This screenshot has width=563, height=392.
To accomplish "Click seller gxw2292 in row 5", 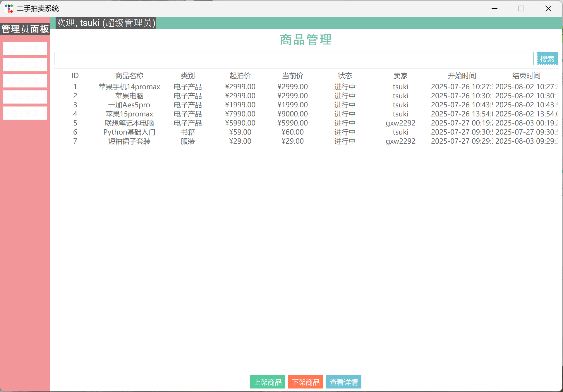I will tap(401, 123).
